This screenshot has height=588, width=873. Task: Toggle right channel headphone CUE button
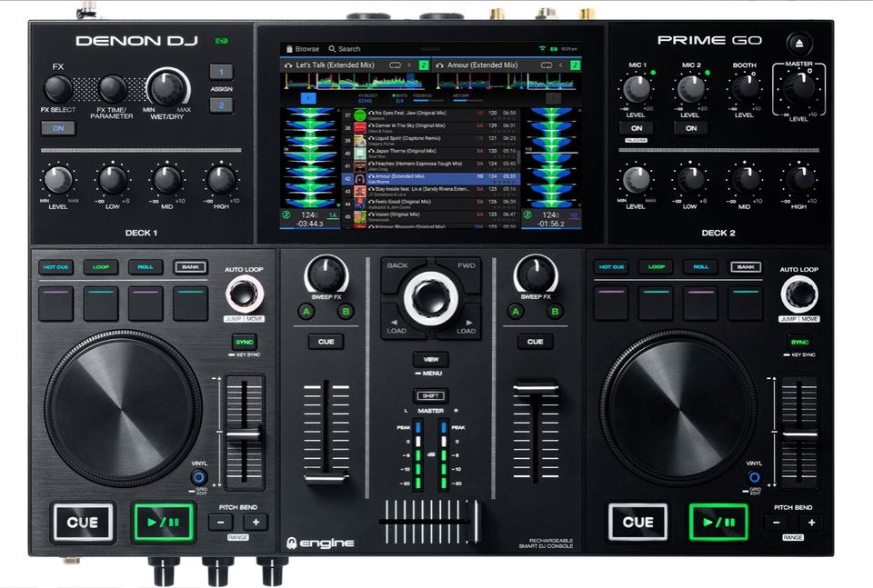tap(535, 342)
